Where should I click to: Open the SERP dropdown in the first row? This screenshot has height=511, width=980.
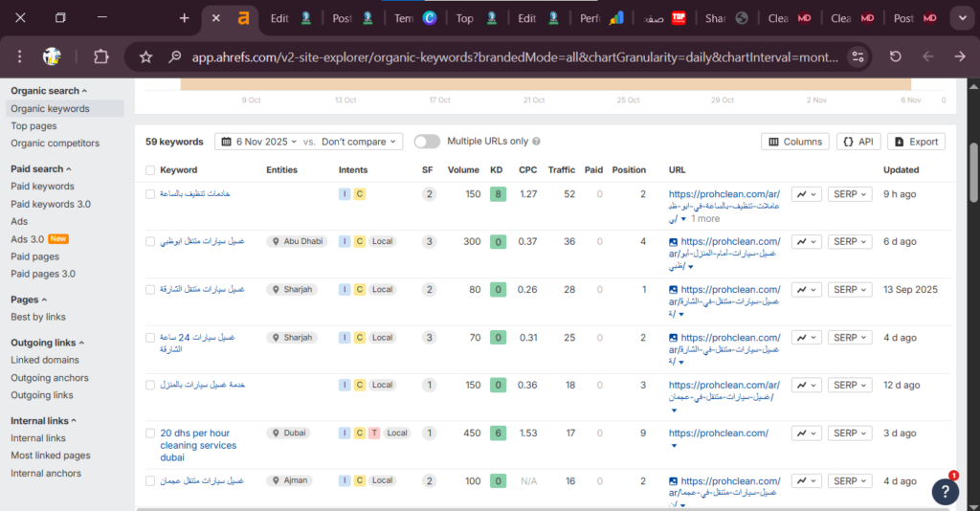(x=850, y=194)
